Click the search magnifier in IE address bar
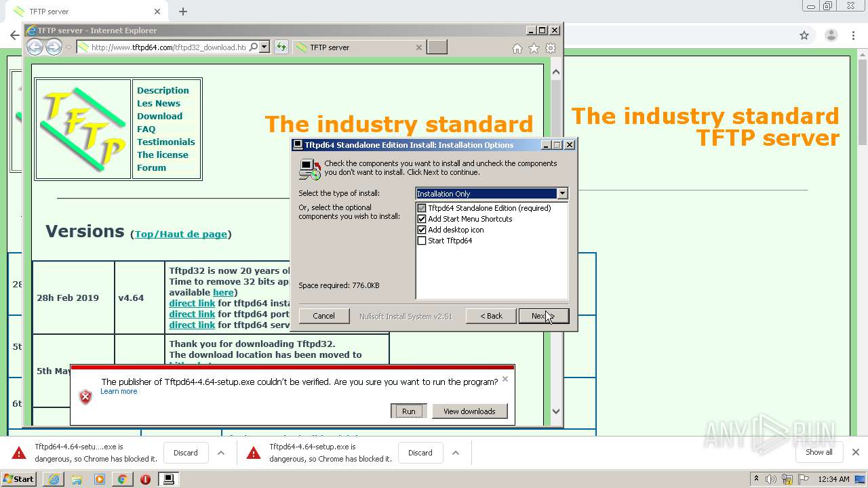The width and height of the screenshot is (868, 488). click(x=254, y=47)
